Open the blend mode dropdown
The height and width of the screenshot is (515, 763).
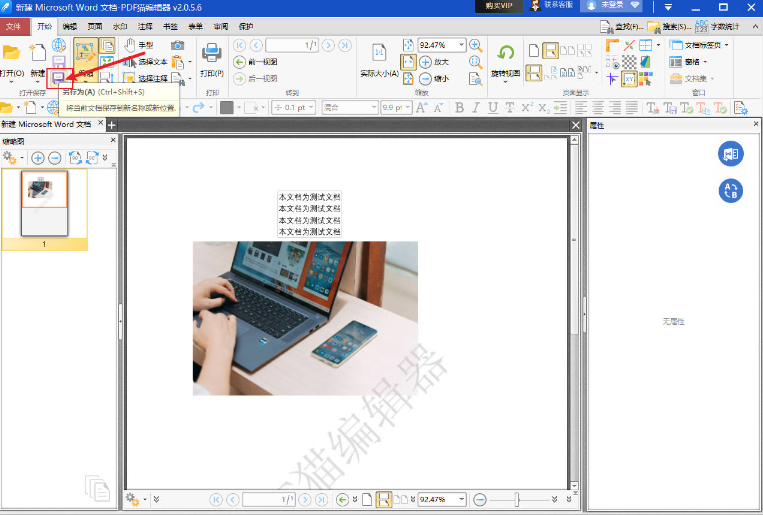pos(374,108)
